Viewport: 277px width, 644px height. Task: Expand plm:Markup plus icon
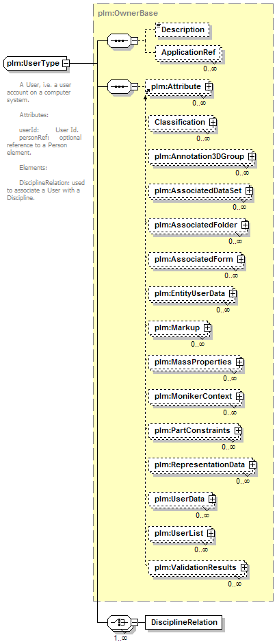(x=207, y=327)
